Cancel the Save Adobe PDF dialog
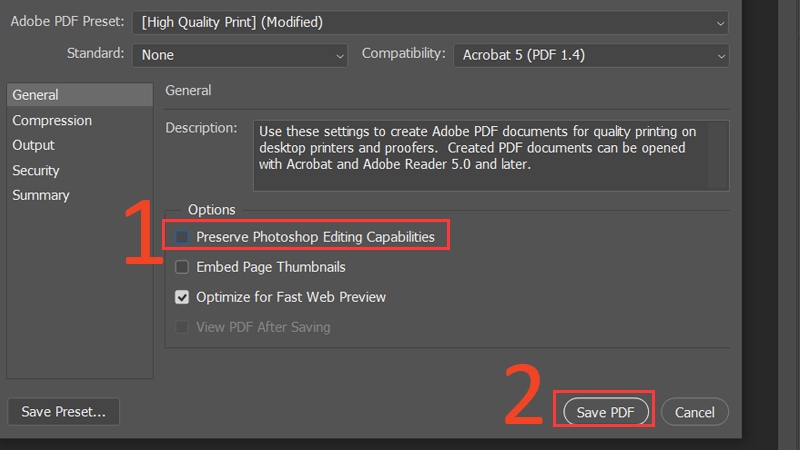The height and width of the screenshot is (450, 800). point(694,412)
